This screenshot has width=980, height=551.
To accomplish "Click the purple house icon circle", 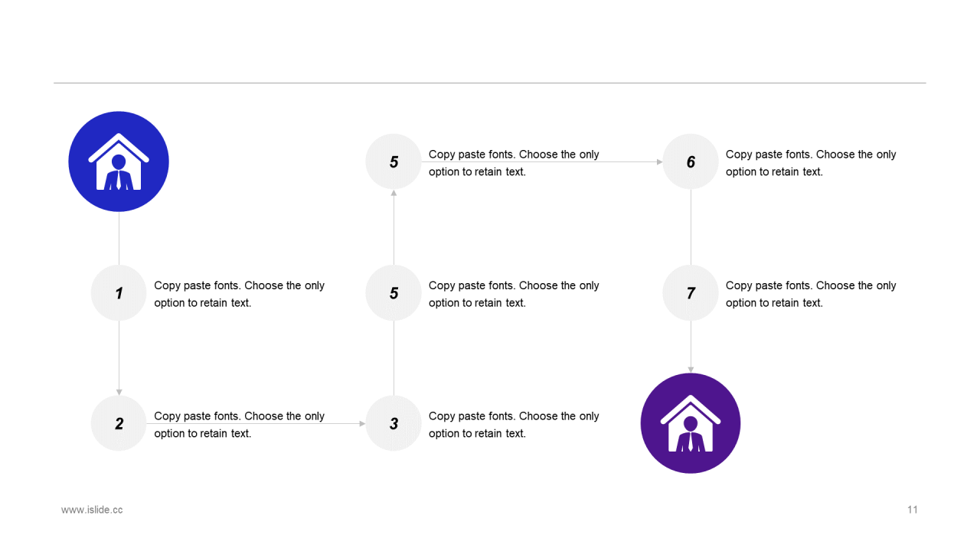I will [691, 423].
